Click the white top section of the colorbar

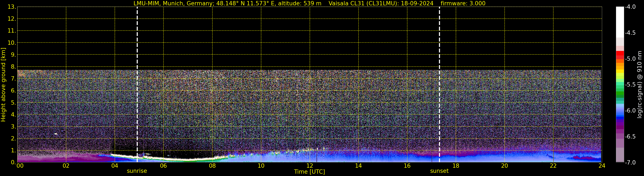click(620, 22)
